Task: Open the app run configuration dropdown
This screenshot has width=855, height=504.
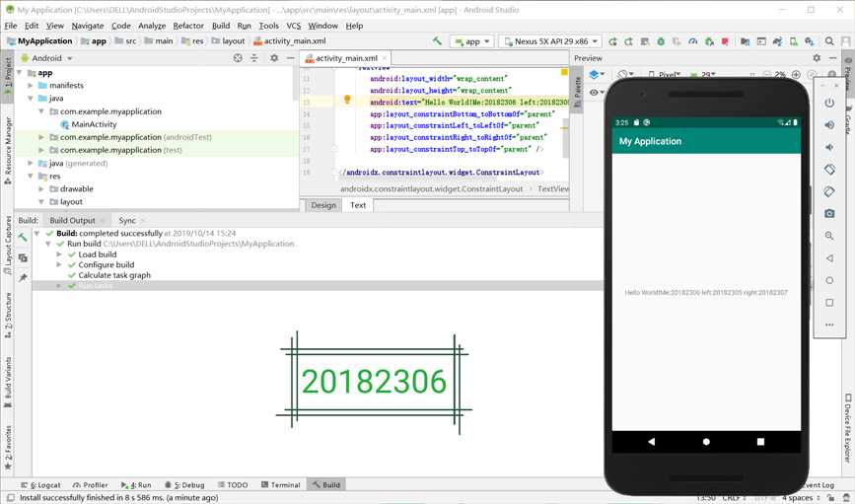Action: coord(471,41)
